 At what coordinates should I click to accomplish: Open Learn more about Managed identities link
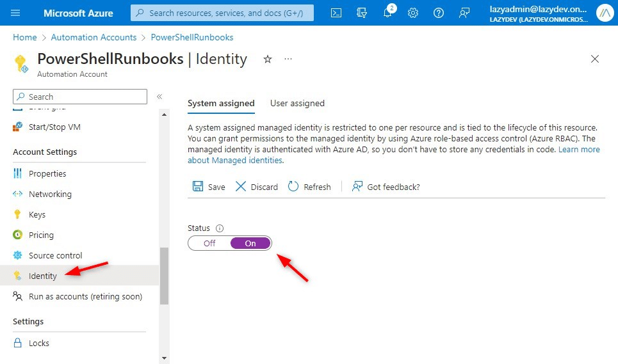pyautogui.click(x=579, y=150)
